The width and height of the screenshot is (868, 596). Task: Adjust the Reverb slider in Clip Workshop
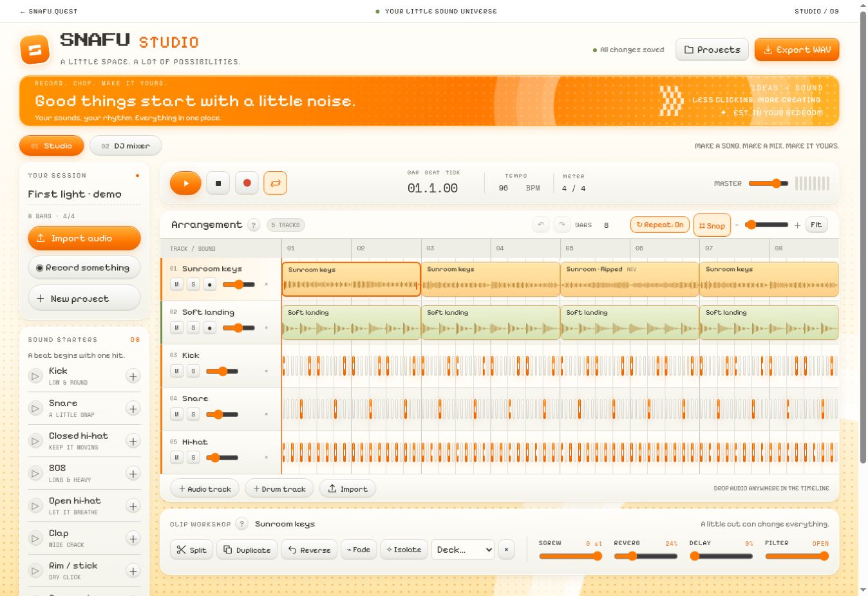[x=646, y=556]
